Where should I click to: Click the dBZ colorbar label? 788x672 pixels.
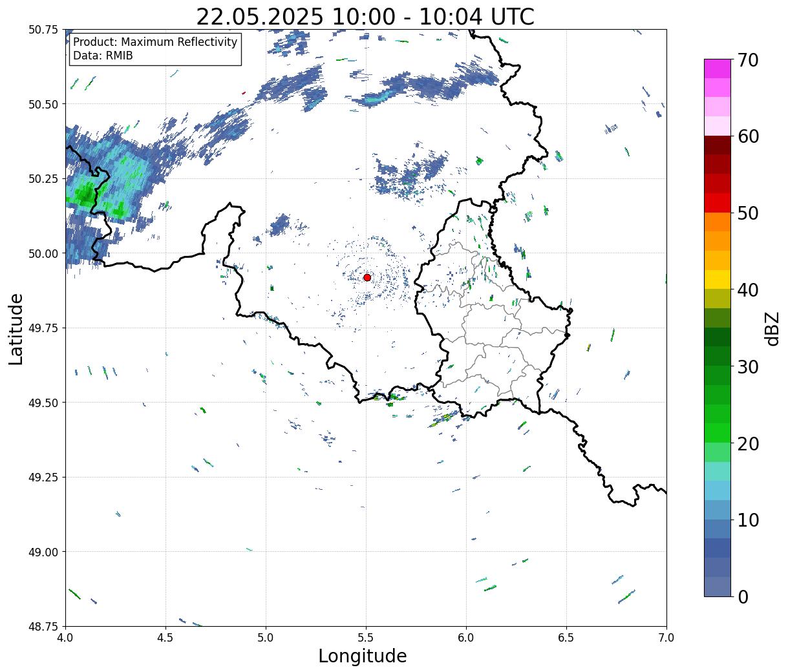772,328
